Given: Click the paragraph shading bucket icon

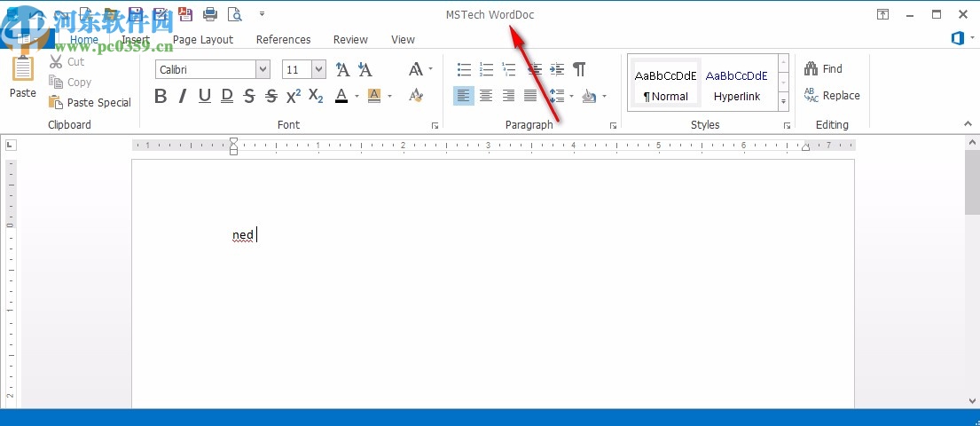Looking at the screenshot, I should pos(589,96).
